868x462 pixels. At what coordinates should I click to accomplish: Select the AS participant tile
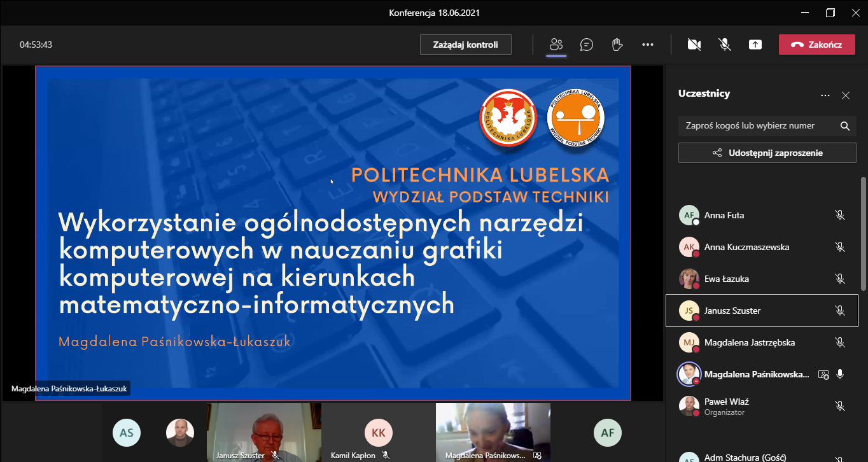tap(127, 433)
